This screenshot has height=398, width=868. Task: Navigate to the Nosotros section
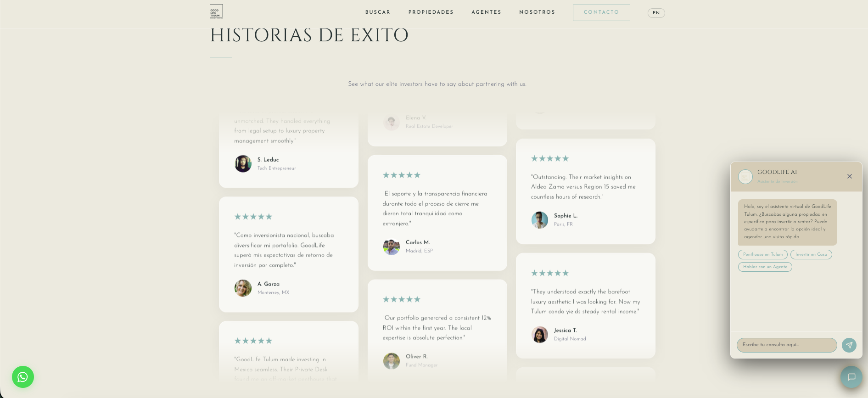point(537,12)
